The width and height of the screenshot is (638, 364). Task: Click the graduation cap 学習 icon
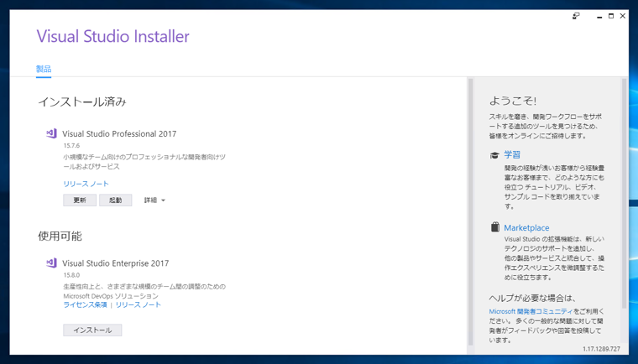point(494,155)
